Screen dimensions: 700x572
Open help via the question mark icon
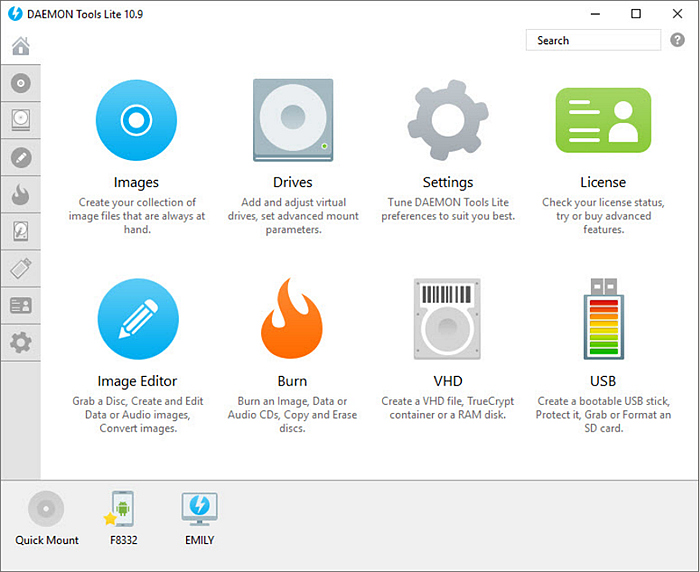coord(677,40)
